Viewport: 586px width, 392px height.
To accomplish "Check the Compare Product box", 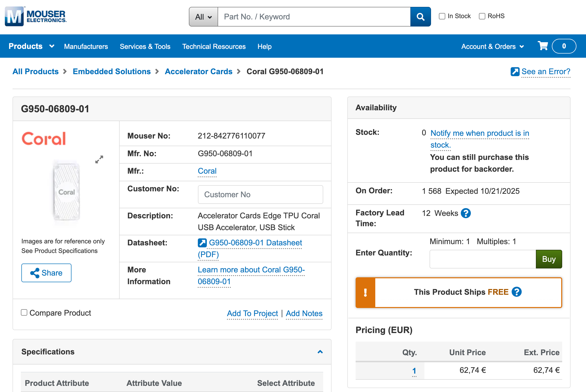I will (24, 312).
